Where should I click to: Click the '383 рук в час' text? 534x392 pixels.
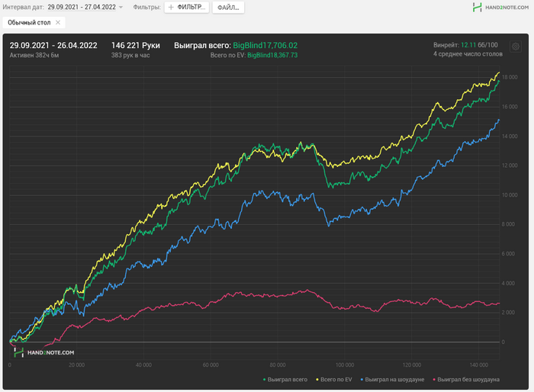point(130,55)
